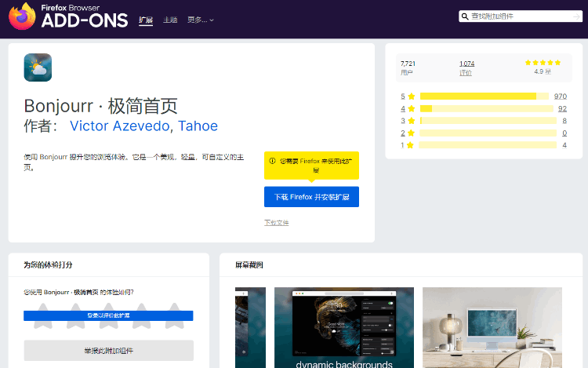This screenshot has height=368, width=588.
Task: Click the 4-star rating bar
Action: [487, 109]
